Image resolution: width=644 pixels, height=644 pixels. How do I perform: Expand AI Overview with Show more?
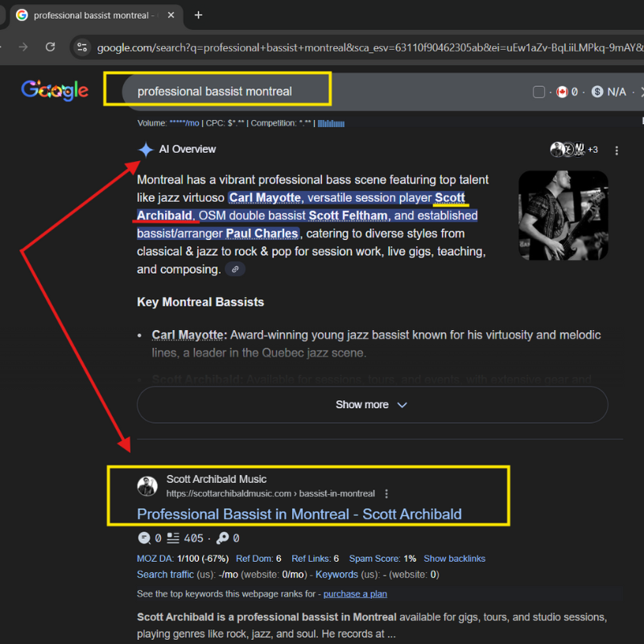pyautogui.click(x=372, y=405)
